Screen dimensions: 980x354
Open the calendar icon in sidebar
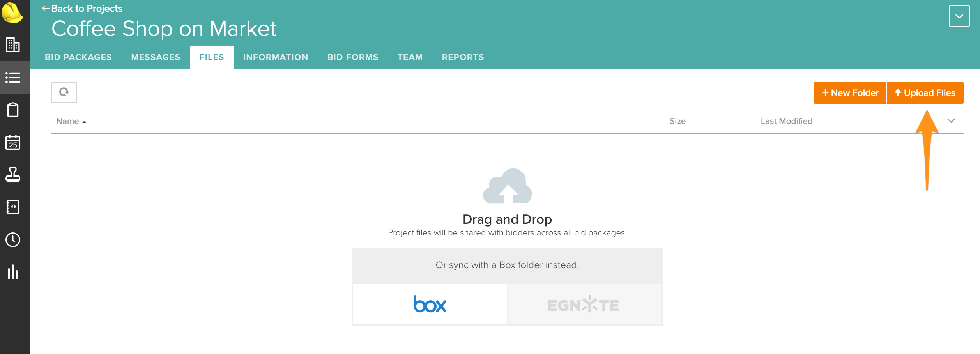coord(13,142)
